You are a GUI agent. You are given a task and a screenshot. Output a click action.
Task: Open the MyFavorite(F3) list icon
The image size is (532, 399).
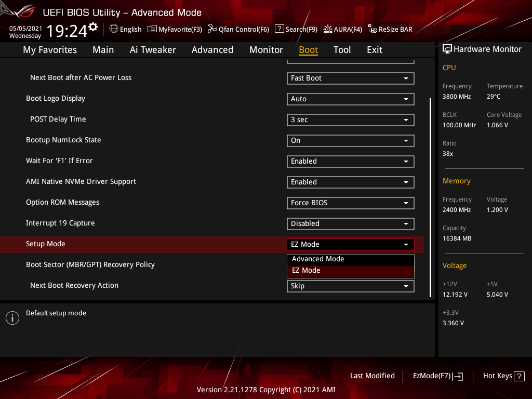(152, 29)
